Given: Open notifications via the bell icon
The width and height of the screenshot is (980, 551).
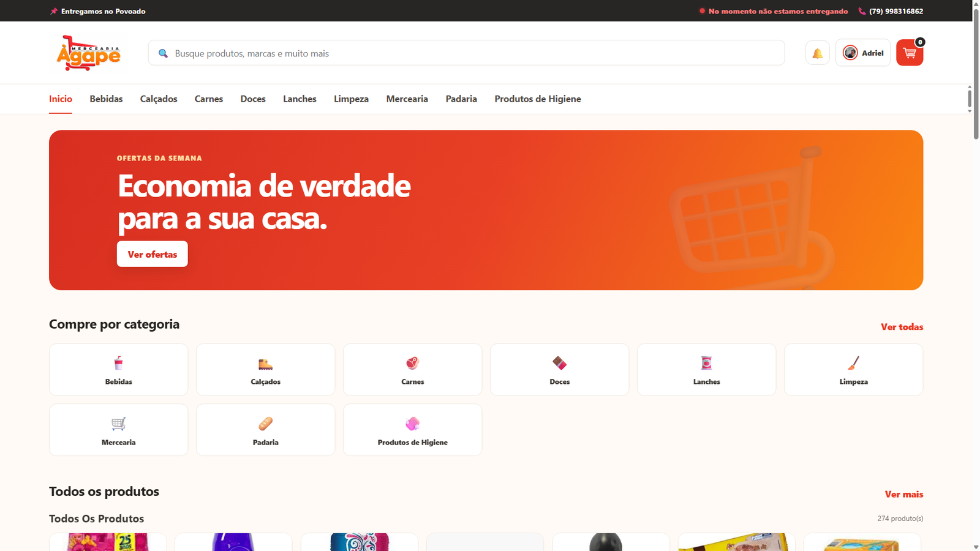Looking at the screenshot, I should (817, 53).
